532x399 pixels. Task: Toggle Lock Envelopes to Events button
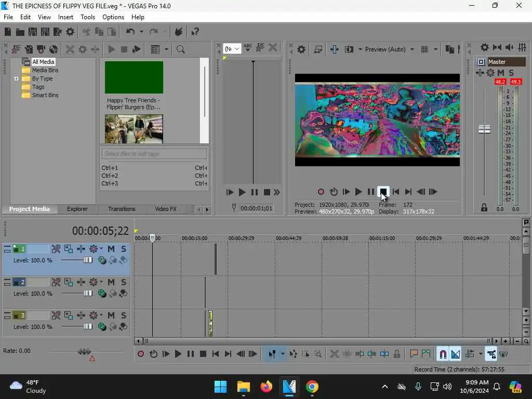click(x=491, y=354)
